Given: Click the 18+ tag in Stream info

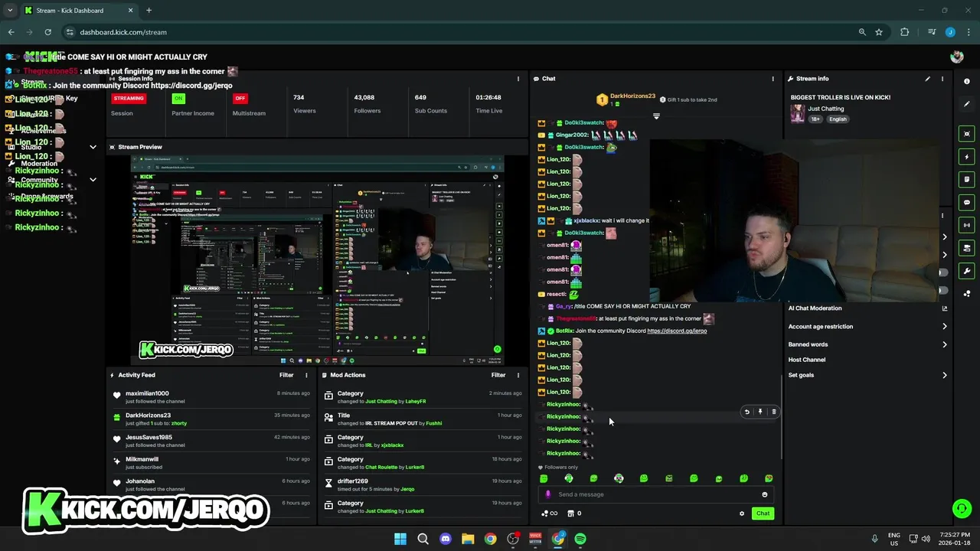Looking at the screenshot, I should pos(815,119).
